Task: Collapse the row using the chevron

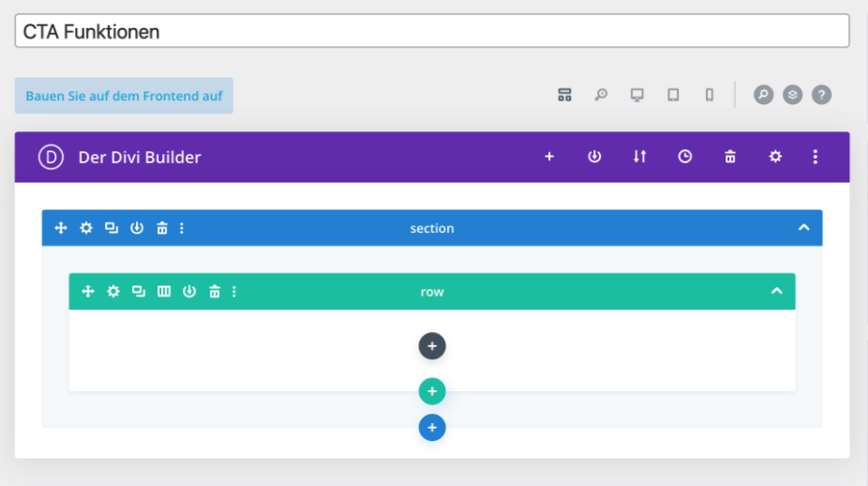Action: [777, 291]
